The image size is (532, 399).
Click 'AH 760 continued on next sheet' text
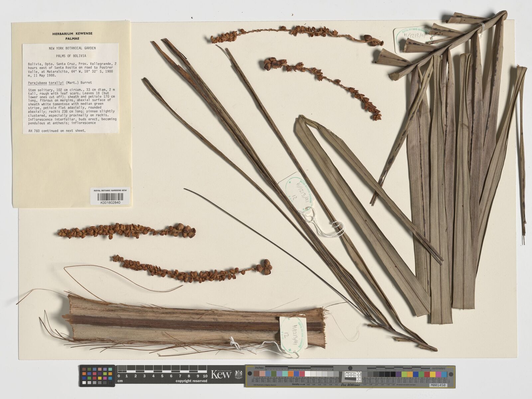click(57, 131)
